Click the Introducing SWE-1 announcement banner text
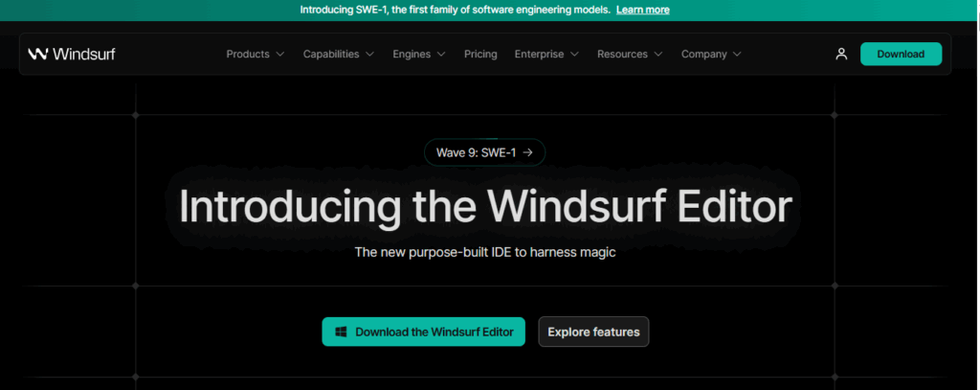Image resolution: width=980 pixels, height=390 pixels. [x=455, y=10]
